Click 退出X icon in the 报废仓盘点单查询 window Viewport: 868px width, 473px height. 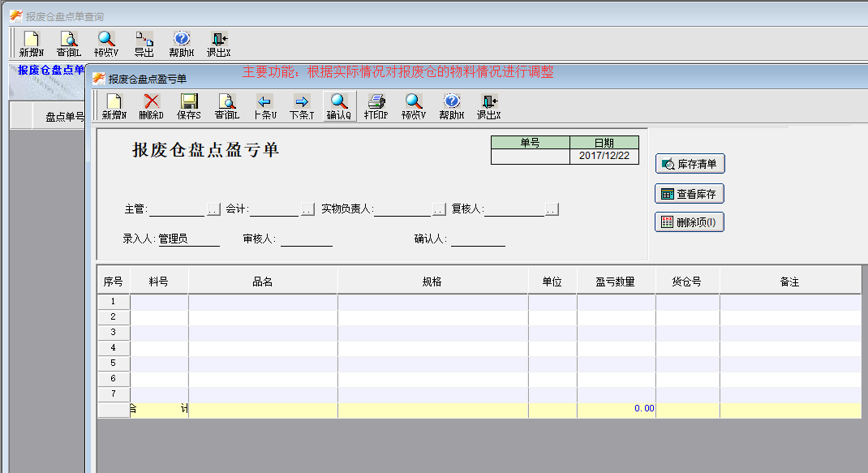(x=219, y=45)
